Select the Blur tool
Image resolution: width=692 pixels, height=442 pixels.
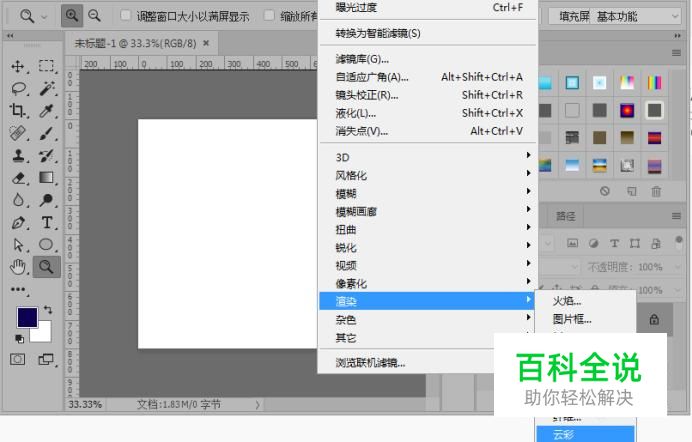pos(18,200)
